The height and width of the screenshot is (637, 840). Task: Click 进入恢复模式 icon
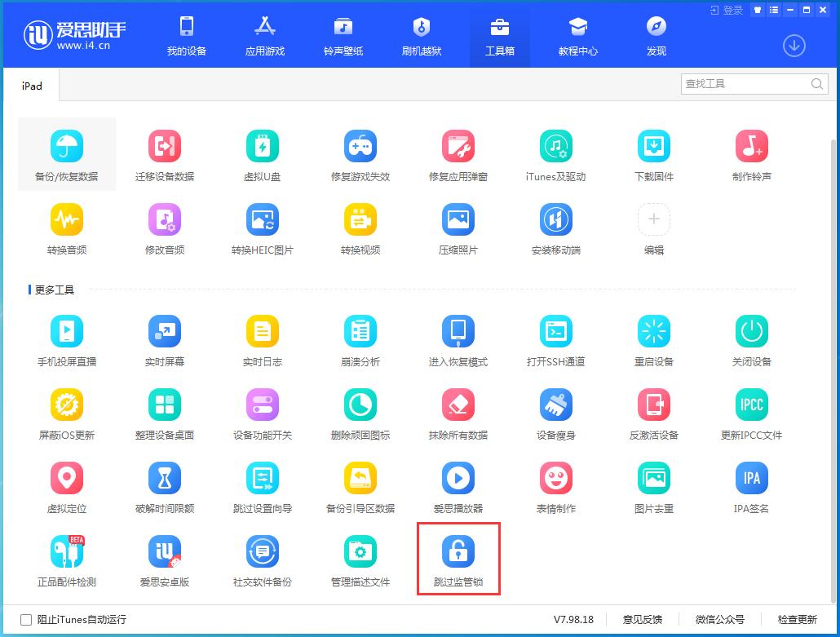coord(458,331)
